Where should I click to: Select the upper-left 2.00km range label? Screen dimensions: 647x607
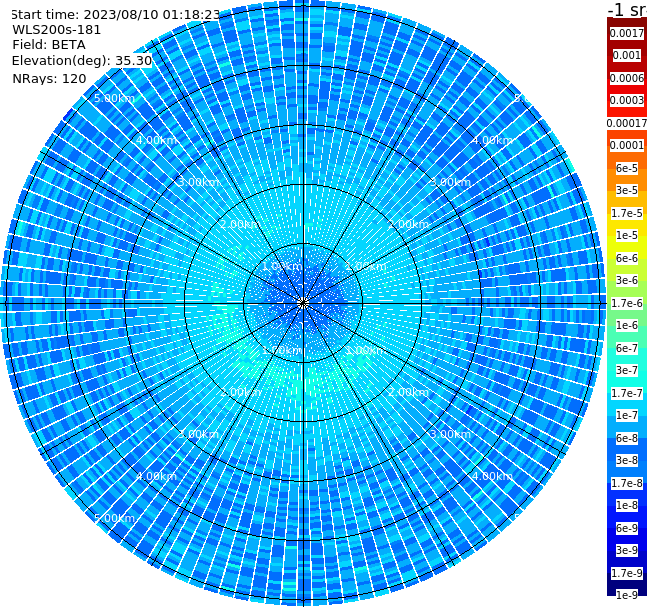point(241,224)
